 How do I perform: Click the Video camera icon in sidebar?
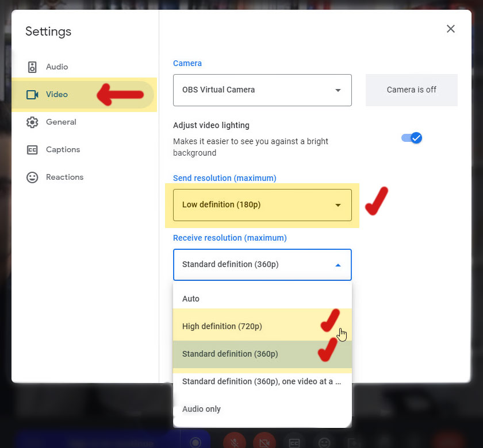(32, 95)
